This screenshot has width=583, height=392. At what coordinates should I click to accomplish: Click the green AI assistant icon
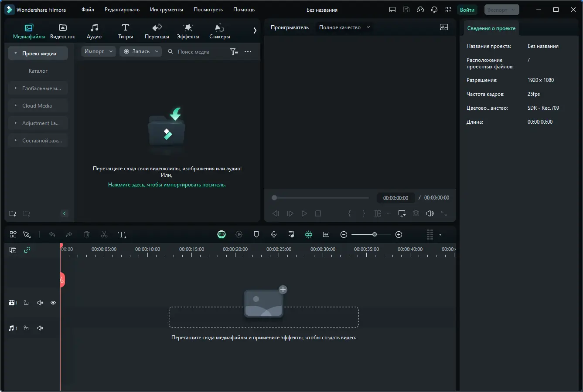222,234
